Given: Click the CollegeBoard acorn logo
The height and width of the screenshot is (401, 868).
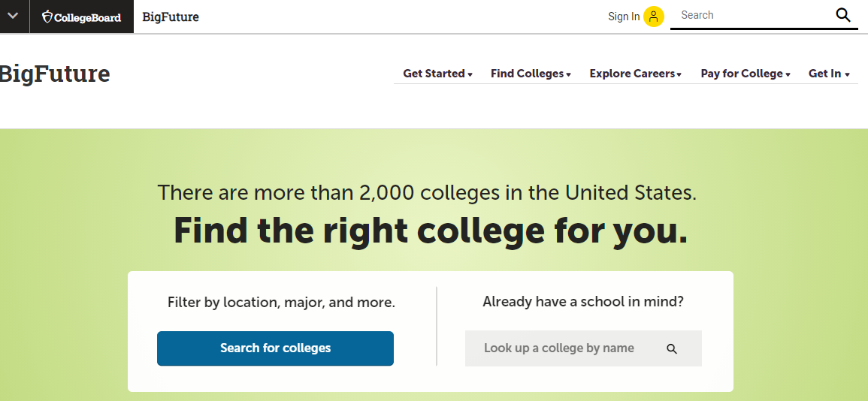Looking at the screenshot, I should (81, 17).
